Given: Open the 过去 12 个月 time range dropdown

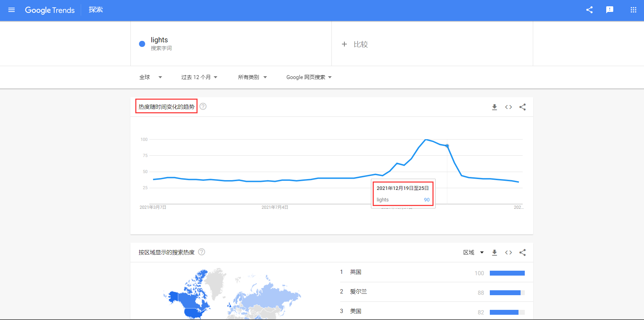Looking at the screenshot, I should (199, 77).
